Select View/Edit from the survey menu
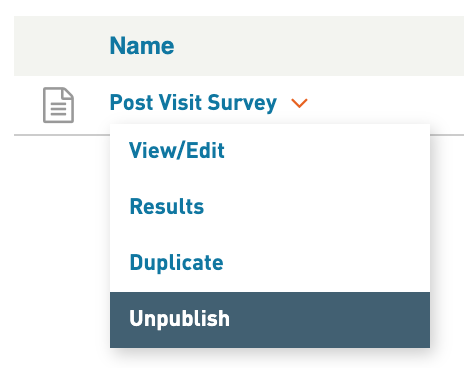The width and height of the screenshot is (464, 368). (270, 151)
